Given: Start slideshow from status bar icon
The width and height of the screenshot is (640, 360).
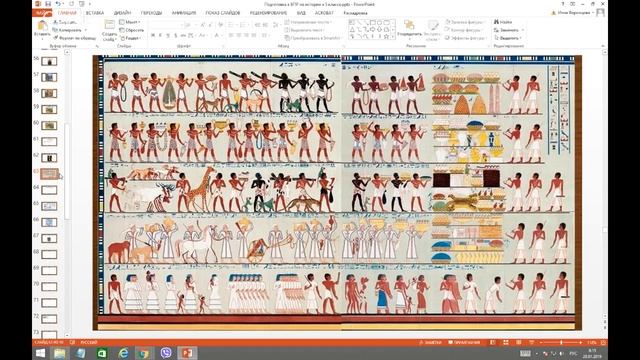Looking at the screenshot, I should [531, 342].
